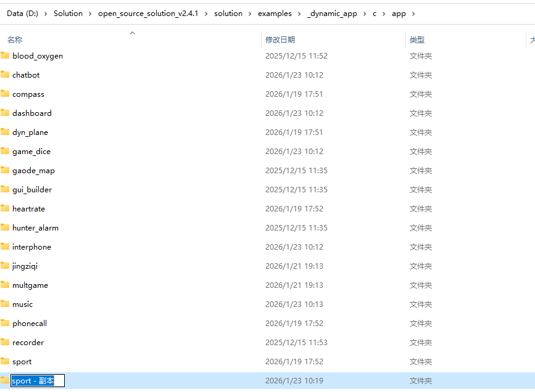This screenshot has height=392, width=535.
Task: Go to the Solution breadcrumb folder
Action: coord(68,14)
